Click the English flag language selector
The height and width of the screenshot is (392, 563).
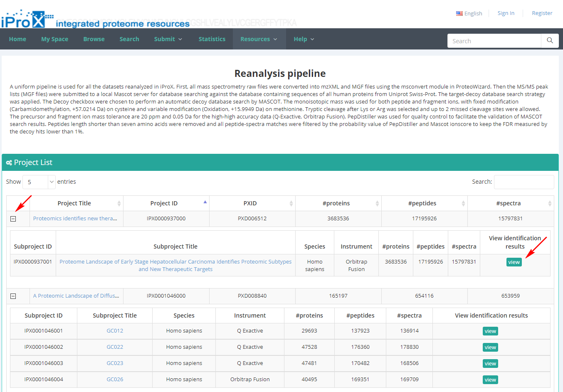coord(469,13)
